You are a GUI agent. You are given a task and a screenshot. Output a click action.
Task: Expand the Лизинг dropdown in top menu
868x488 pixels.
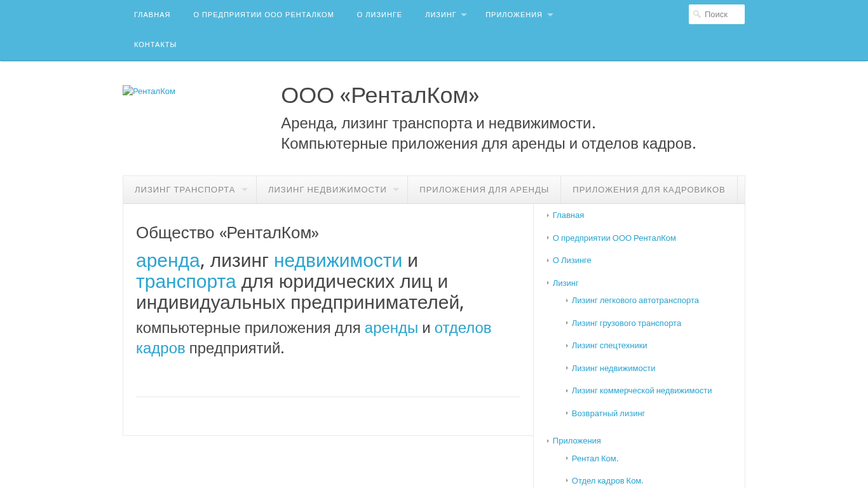coord(464,15)
